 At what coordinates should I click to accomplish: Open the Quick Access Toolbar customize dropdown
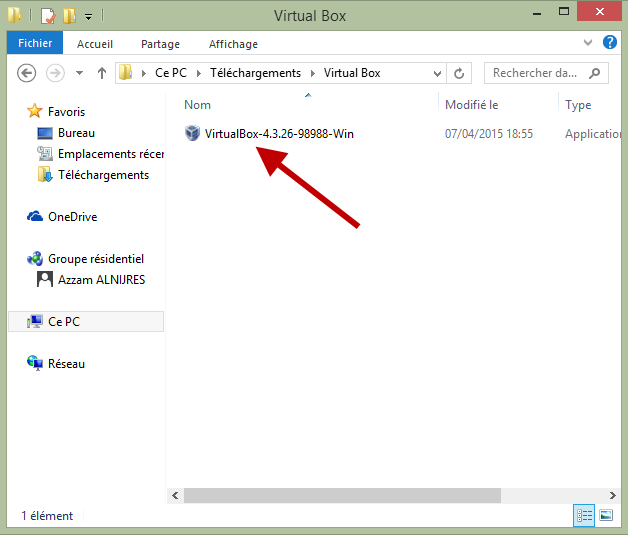89,16
